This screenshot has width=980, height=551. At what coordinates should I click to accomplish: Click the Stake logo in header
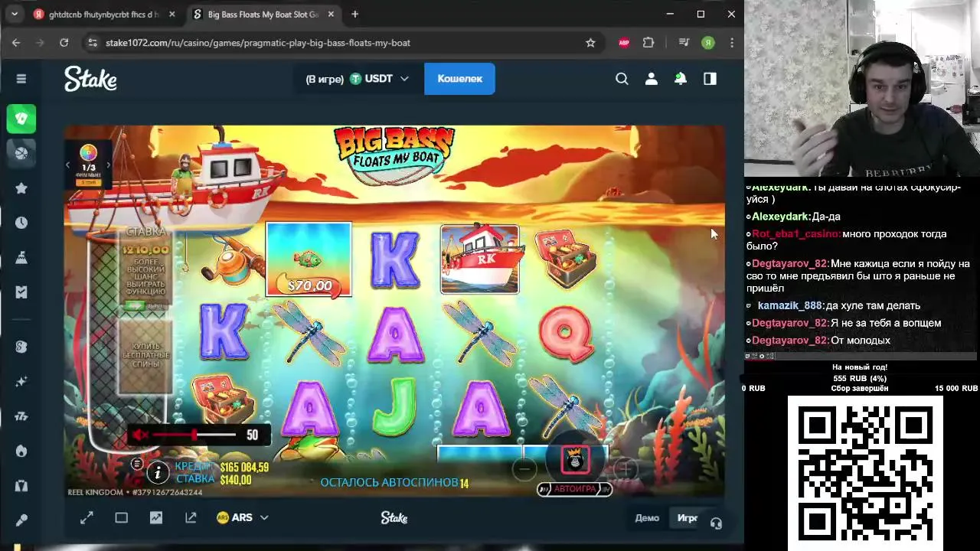90,78
